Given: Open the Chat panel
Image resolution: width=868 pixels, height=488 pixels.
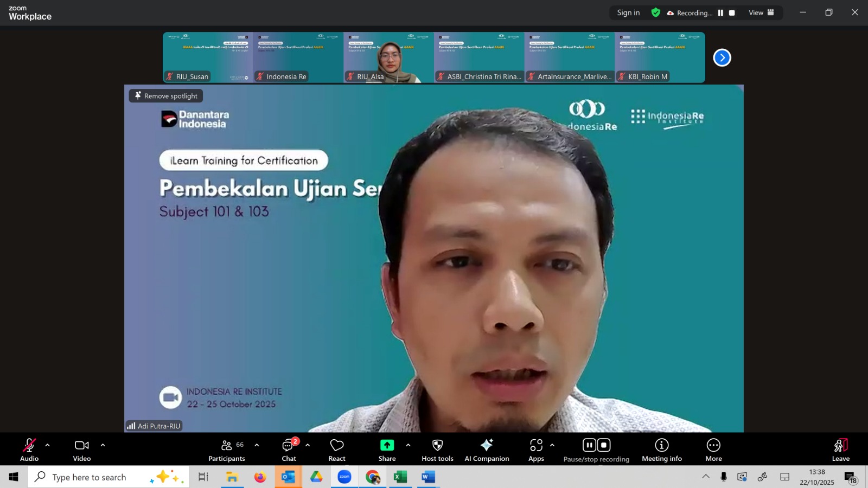Looking at the screenshot, I should tap(289, 450).
